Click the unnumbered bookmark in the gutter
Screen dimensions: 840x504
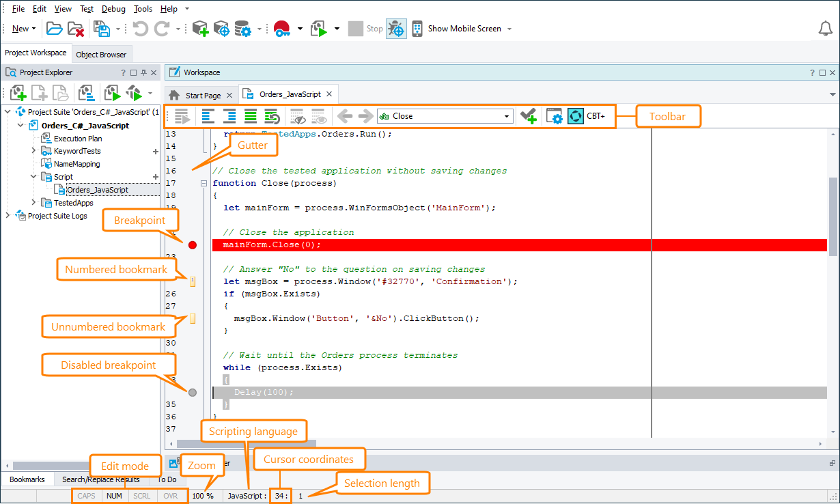(x=193, y=318)
